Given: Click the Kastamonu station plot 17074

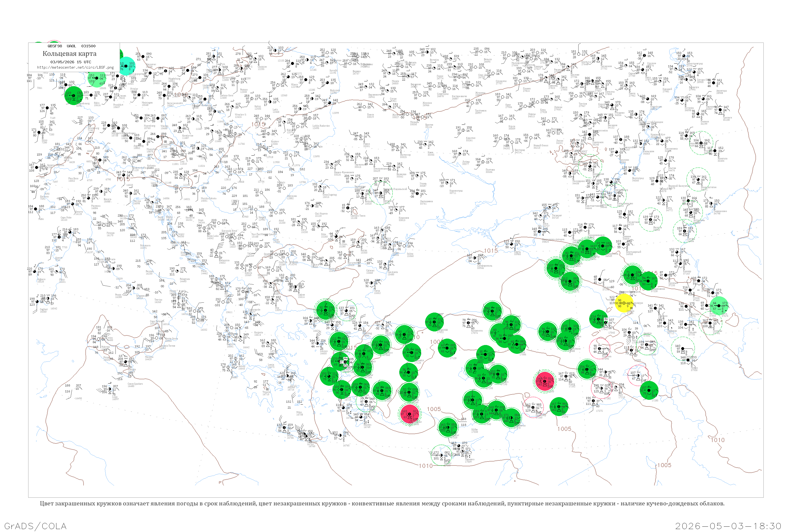Looking at the screenshot, I should (468, 323).
